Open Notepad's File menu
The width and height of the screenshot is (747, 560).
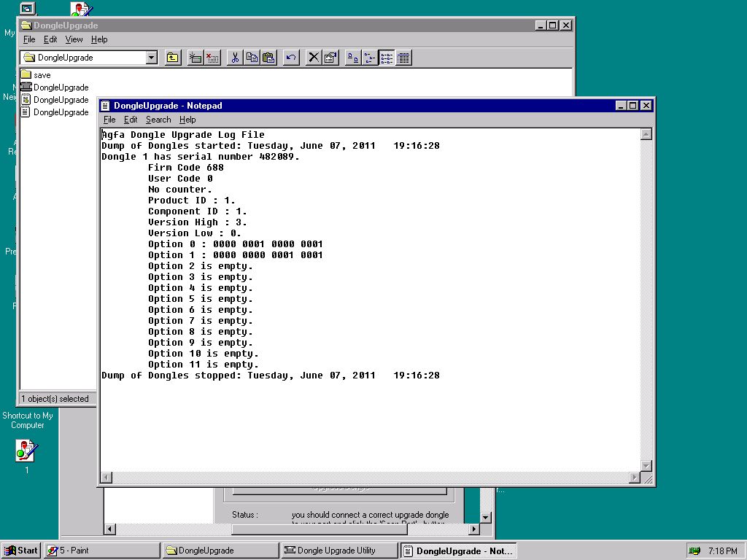109,120
